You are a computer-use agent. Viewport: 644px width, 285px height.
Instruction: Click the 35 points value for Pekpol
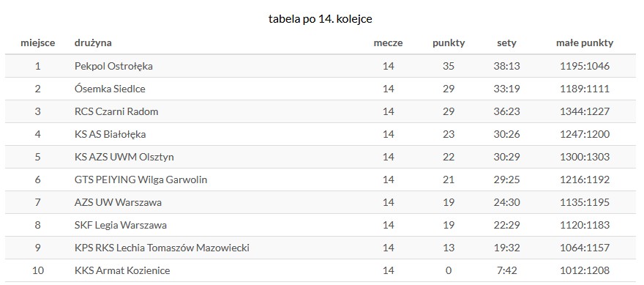click(x=449, y=66)
